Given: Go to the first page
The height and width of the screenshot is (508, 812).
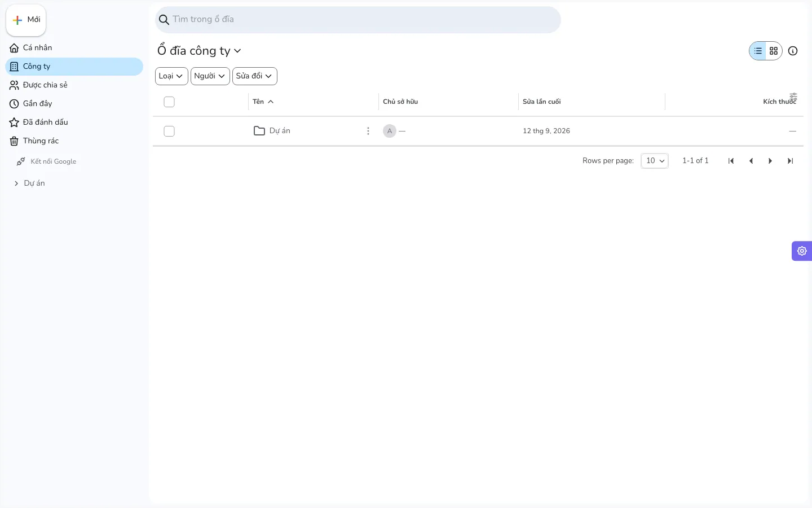Looking at the screenshot, I should click(x=731, y=161).
